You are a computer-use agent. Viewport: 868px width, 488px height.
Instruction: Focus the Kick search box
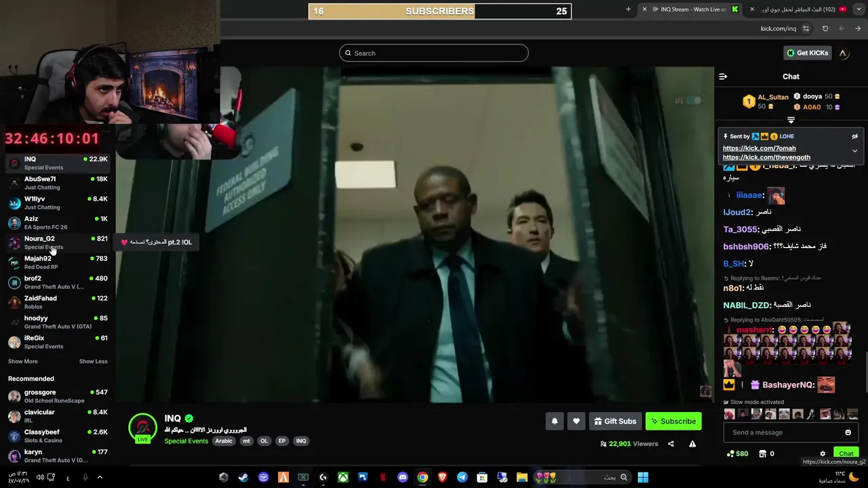point(434,53)
